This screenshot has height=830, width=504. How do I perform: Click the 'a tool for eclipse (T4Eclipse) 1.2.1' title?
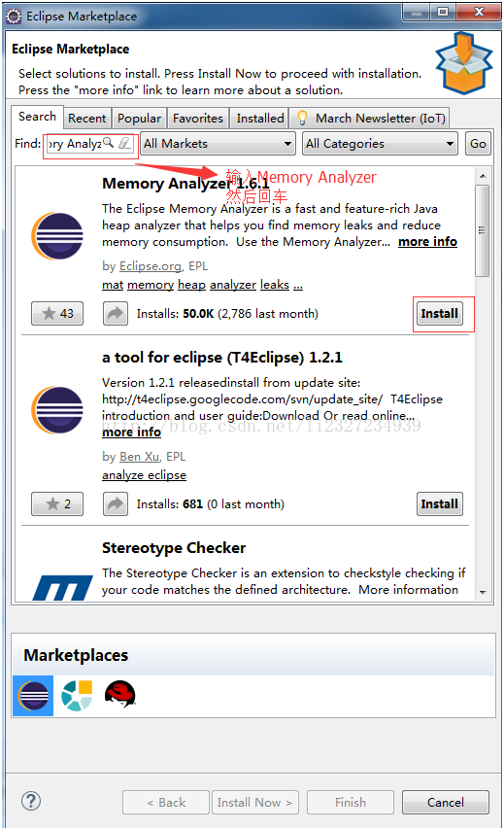[x=222, y=358]
